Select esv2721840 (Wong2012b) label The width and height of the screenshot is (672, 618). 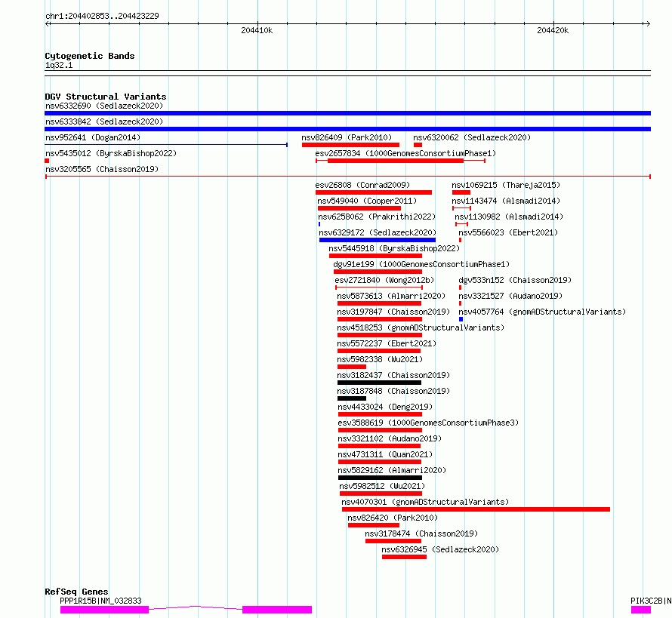(384, 280)
